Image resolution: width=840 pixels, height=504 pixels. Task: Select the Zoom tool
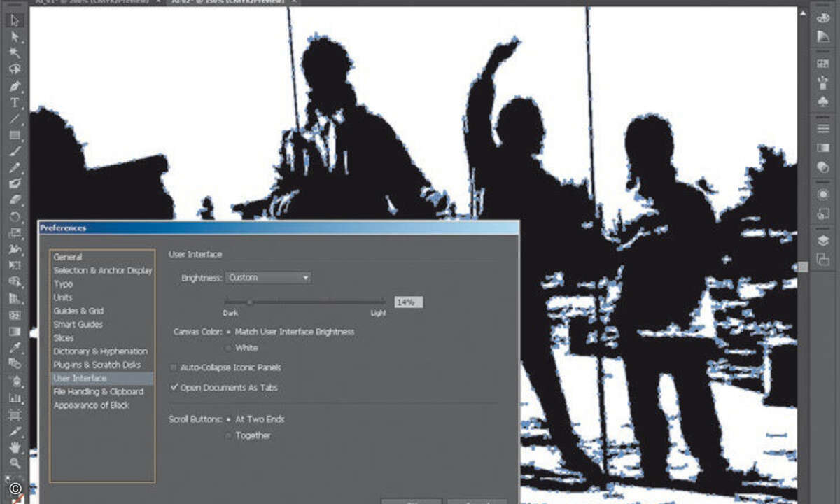(14, 463)
